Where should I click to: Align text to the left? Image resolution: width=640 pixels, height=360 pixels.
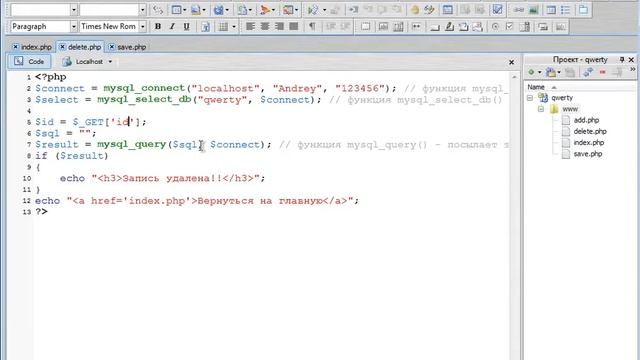coord(250,27)
